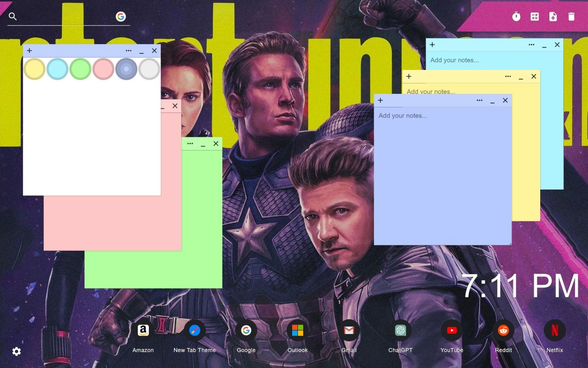The height and width of the screenshot is (368, 588).
Task: Close the pink sticky note
Action: tap(175, 106)
